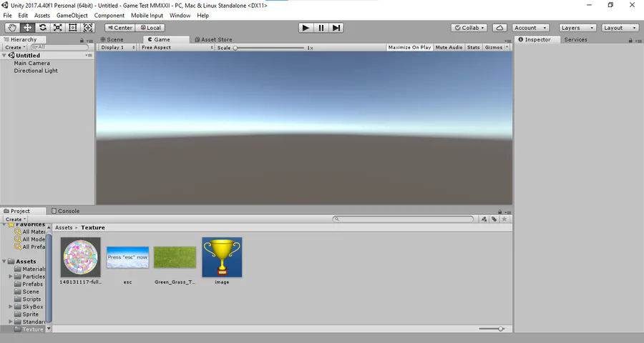Open the Prefabs folder
The width and height of the screenshot is (644, 343).
(29, 284)
